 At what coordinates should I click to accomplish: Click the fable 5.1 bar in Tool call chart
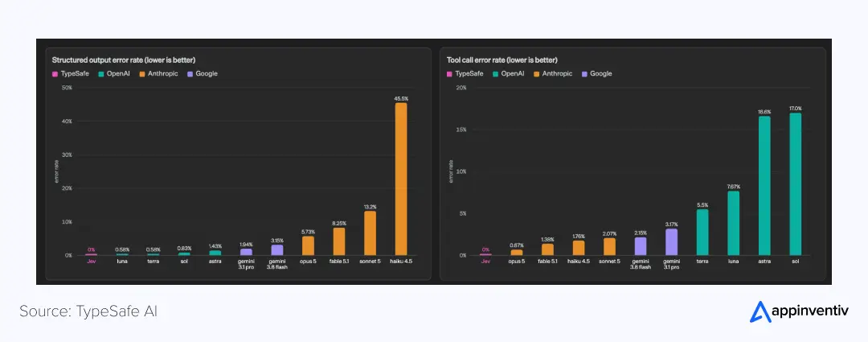[547, 249]
